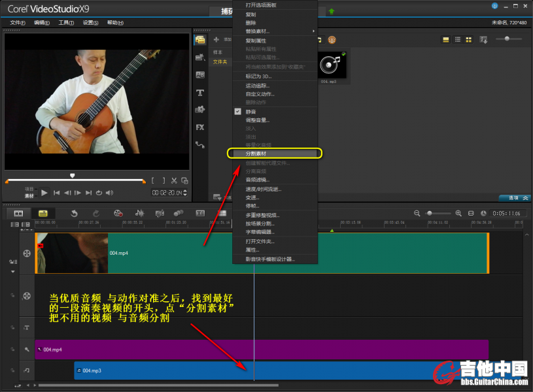Open the Media library panel icon
Image resolution: width=533 pixels, height=392 pixels.
click(x=200, y=40)
